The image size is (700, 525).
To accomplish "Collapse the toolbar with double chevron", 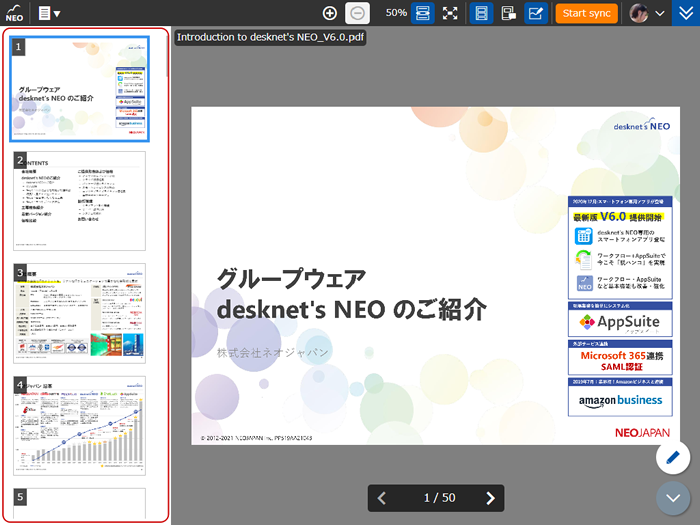I will pyautogui.click(x=686, y=13).
